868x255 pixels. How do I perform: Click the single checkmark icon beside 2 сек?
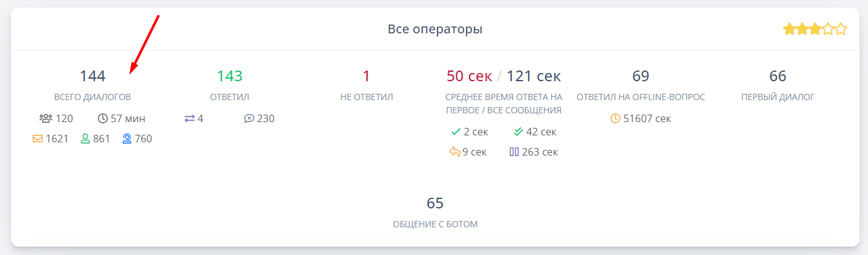pyautogui.click(x=456, y=132)
